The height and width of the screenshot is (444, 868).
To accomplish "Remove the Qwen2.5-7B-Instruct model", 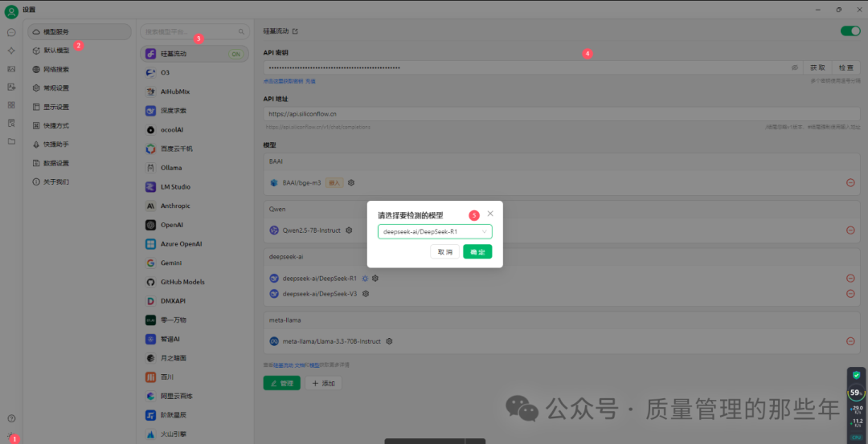I will pos(850,230).
